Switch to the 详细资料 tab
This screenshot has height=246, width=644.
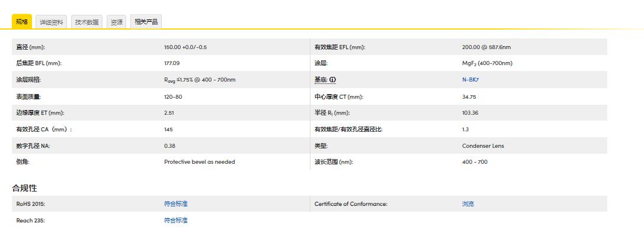pyautogui.click(x=52, y=22)
